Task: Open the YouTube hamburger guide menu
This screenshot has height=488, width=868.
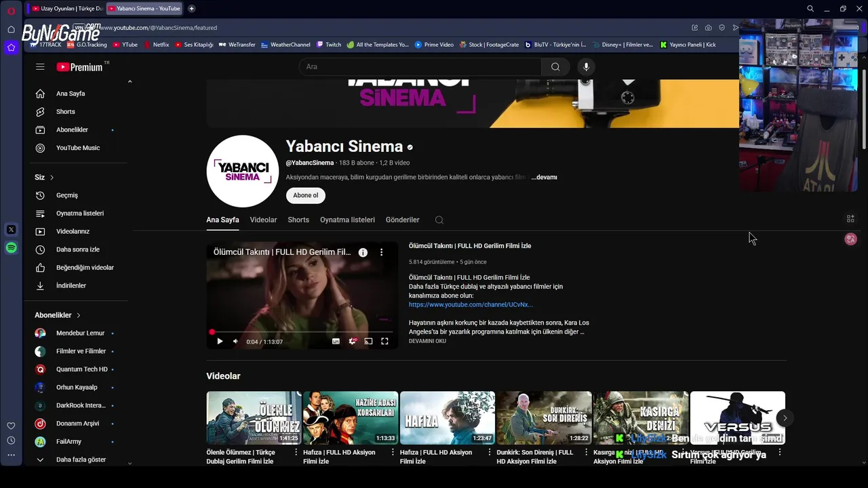Action: [40, 66]
